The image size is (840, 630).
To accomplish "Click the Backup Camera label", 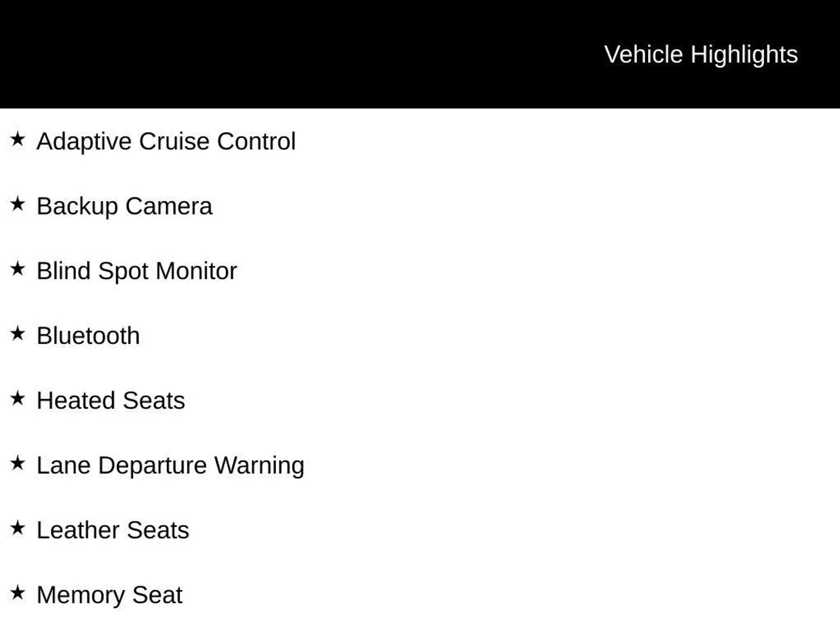I will pyautogui.click(x=124, y=206).
